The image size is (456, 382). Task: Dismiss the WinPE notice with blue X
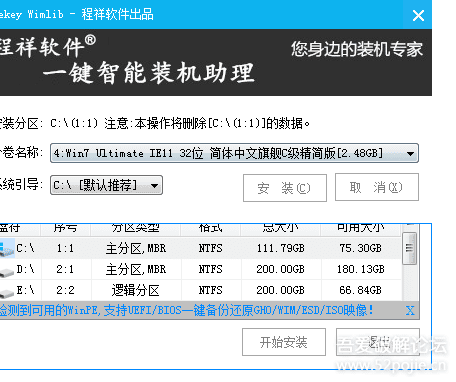[x=410, y=310]
